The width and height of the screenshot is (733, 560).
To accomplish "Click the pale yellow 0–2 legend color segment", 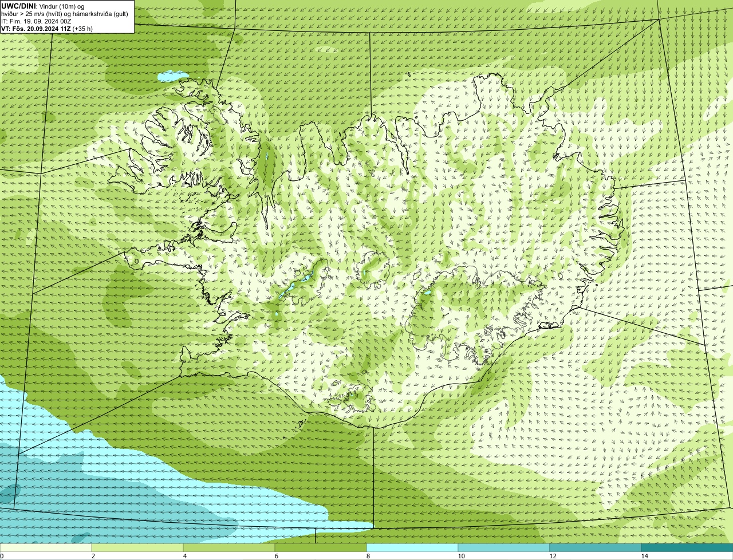I will (46, 547).
